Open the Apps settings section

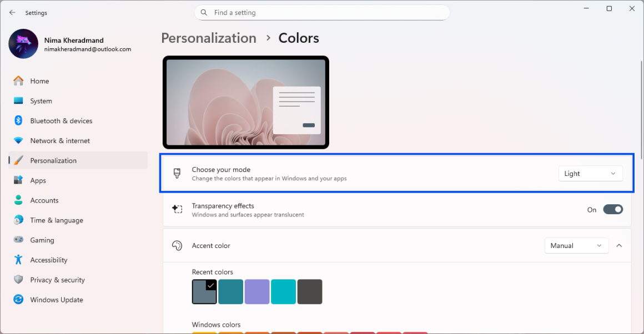click(x=38, y=181)
